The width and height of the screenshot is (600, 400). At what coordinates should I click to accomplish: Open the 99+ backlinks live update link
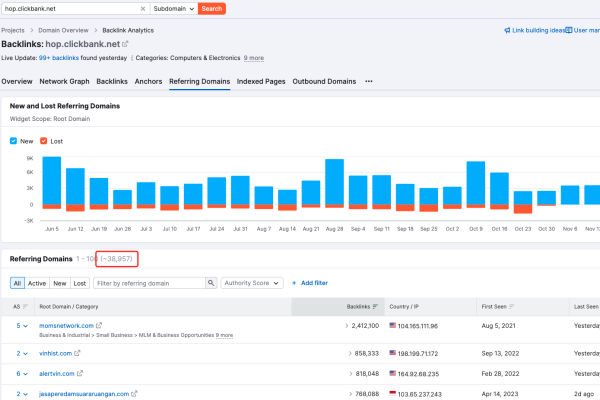click(59, 58)
